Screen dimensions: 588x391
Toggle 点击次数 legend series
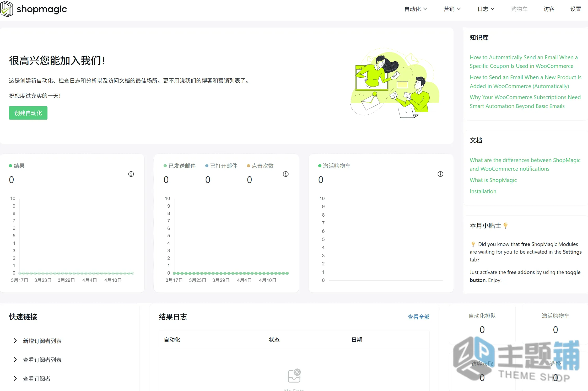coord(260,166)
